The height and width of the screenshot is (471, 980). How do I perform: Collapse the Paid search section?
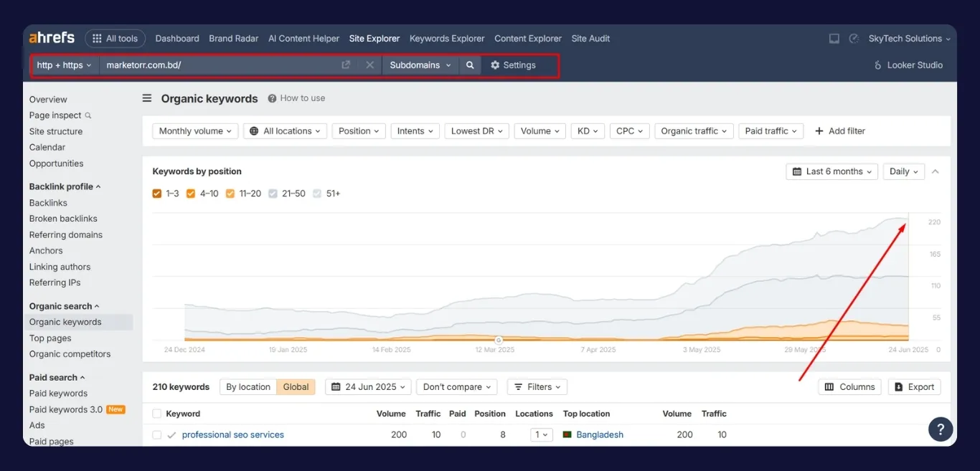click(57, 377)
